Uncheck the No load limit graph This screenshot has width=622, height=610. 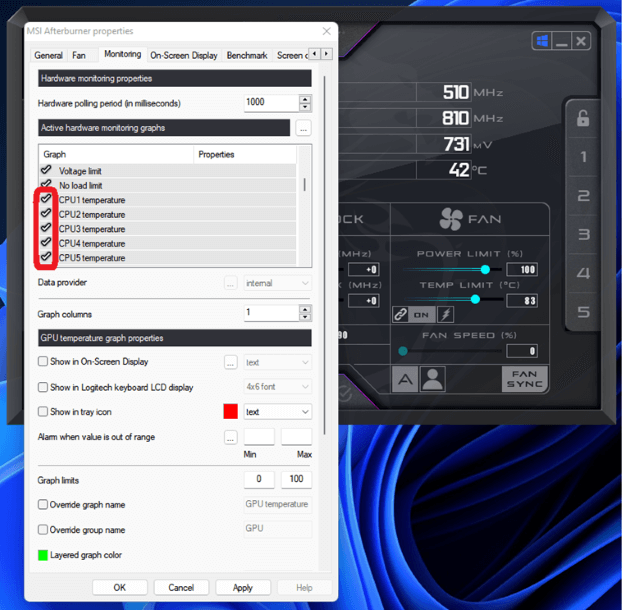[x=46, y=184]
